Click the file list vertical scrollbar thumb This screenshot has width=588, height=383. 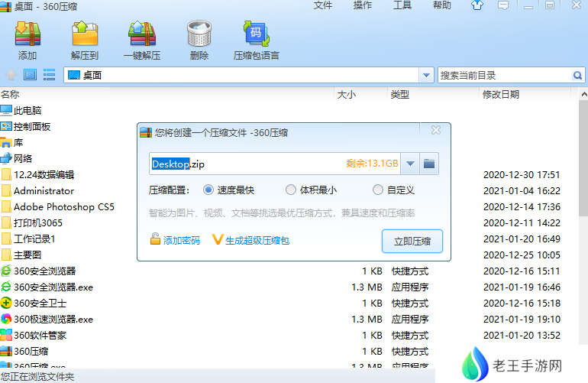click(x=583, y=157)
